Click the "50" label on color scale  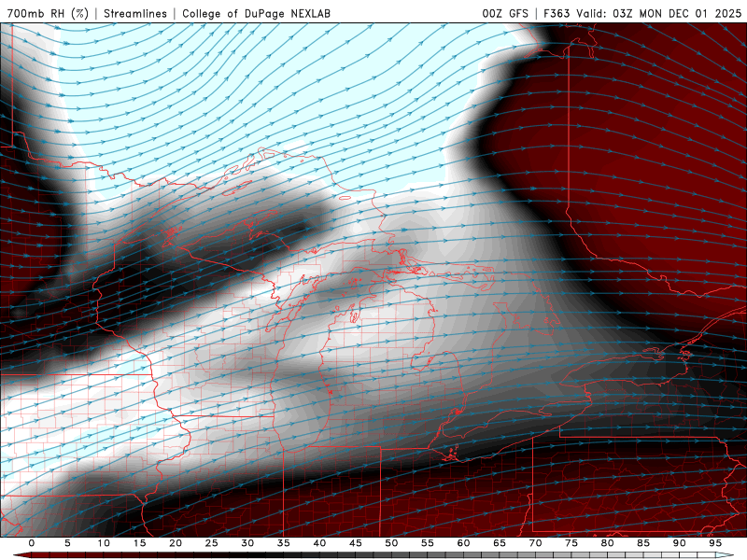click(x=391, y=543)
